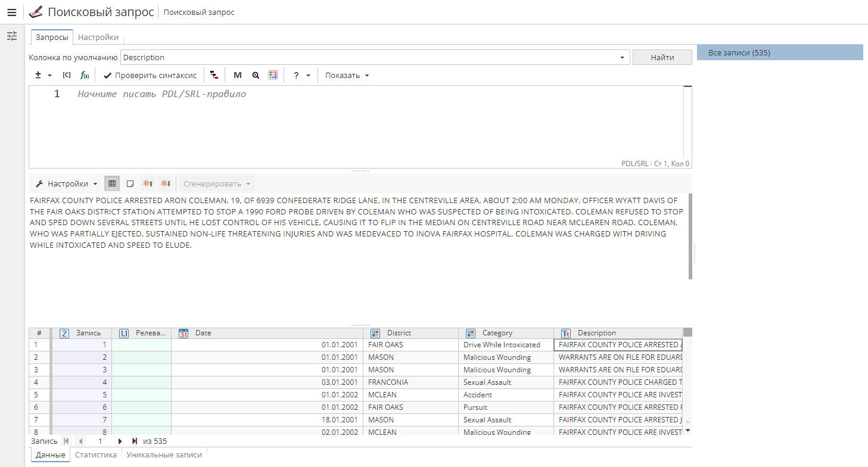Click the Запись column header

[x=82, y=333]
